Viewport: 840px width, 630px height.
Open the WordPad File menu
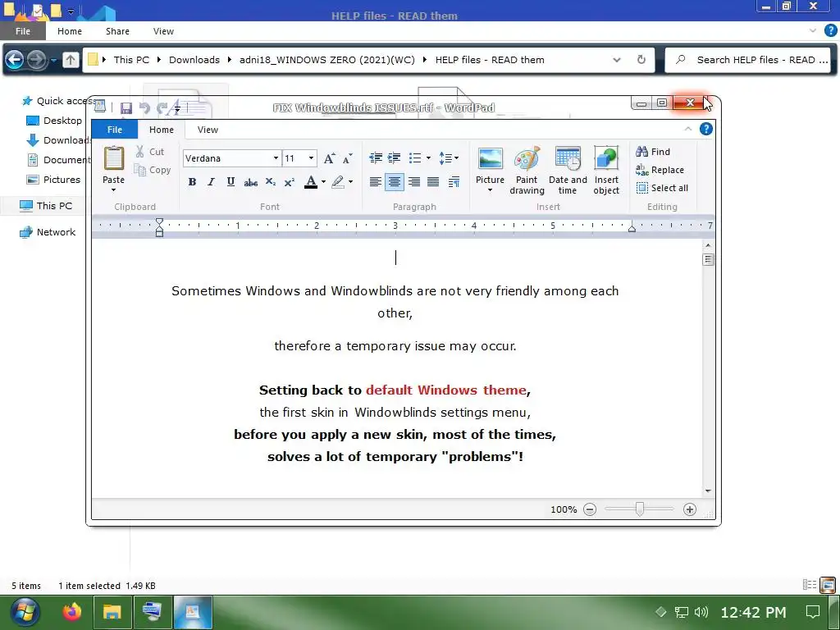pos(115,130)
